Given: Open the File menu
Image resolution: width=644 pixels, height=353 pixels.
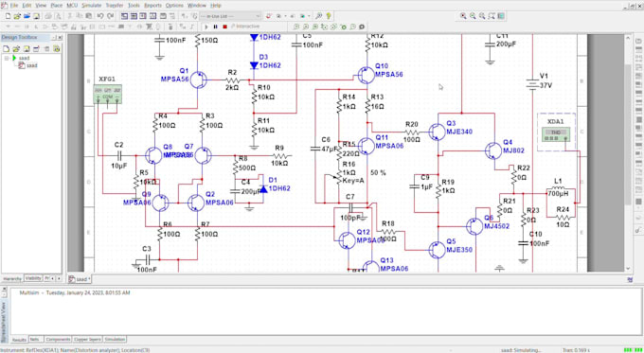Looking at the screenshot, I should coord(14,6).
